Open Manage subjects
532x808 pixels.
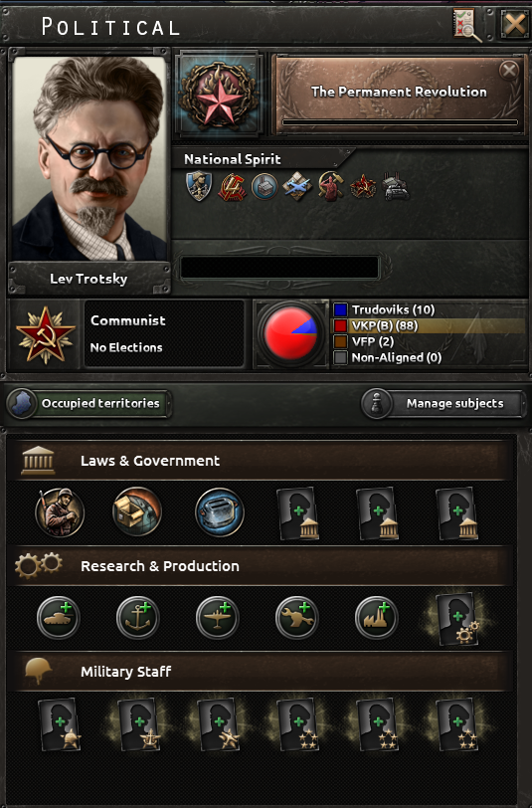pyautogui.click(x=443, y=403)
